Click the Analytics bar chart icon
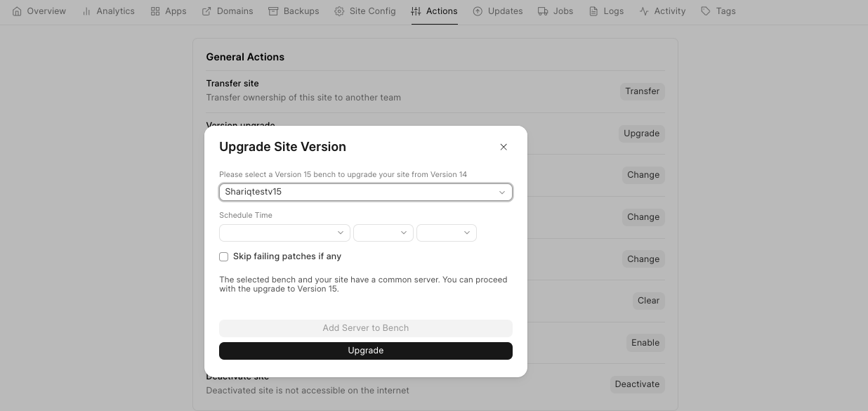868x411 pixels. click(86, 11)
